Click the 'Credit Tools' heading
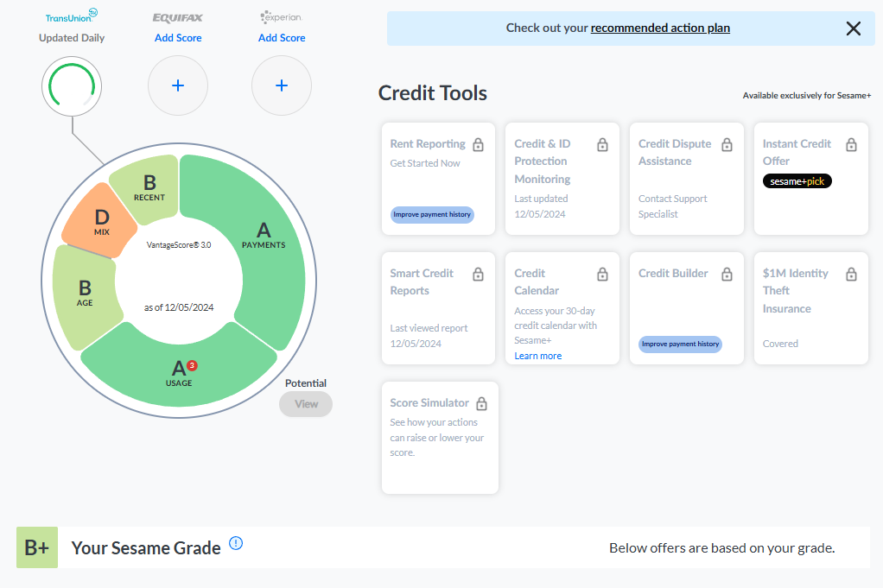Viewport: 883px width, 588px height. (433, 93)
